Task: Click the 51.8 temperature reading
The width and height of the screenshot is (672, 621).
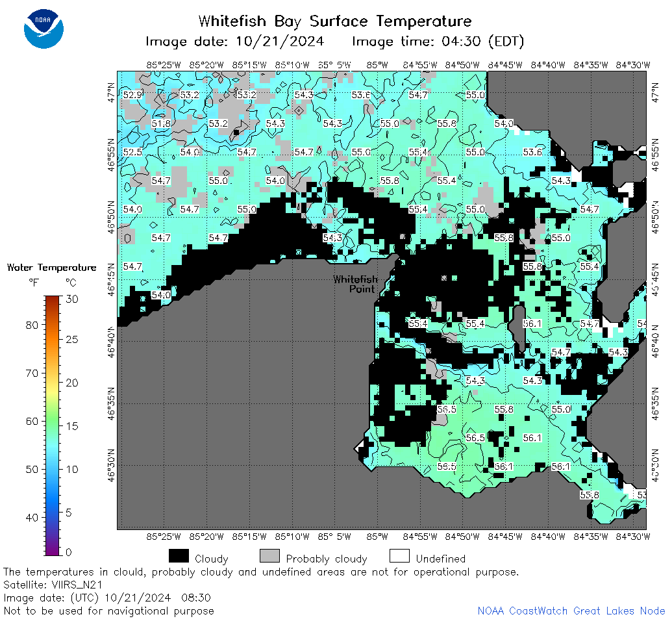Action: pyautogui.click(x=161, y=123)
